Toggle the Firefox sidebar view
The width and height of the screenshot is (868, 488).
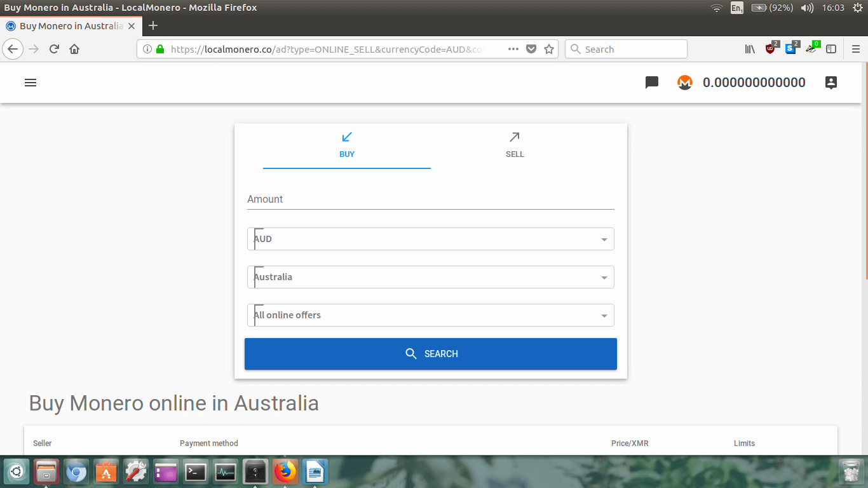pos(831,49)
